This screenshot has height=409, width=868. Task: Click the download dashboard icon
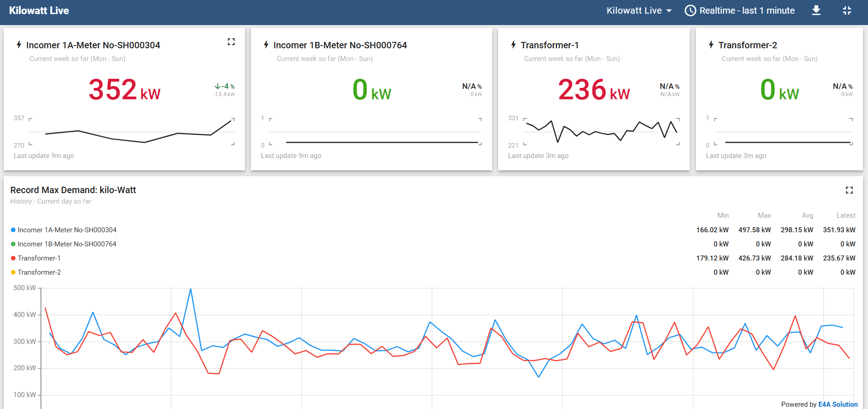816,10
